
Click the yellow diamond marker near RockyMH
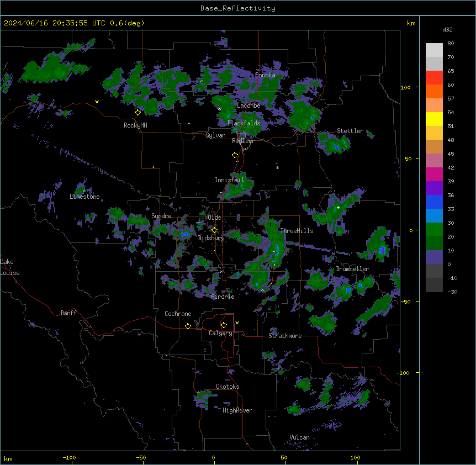pos(137,113)
